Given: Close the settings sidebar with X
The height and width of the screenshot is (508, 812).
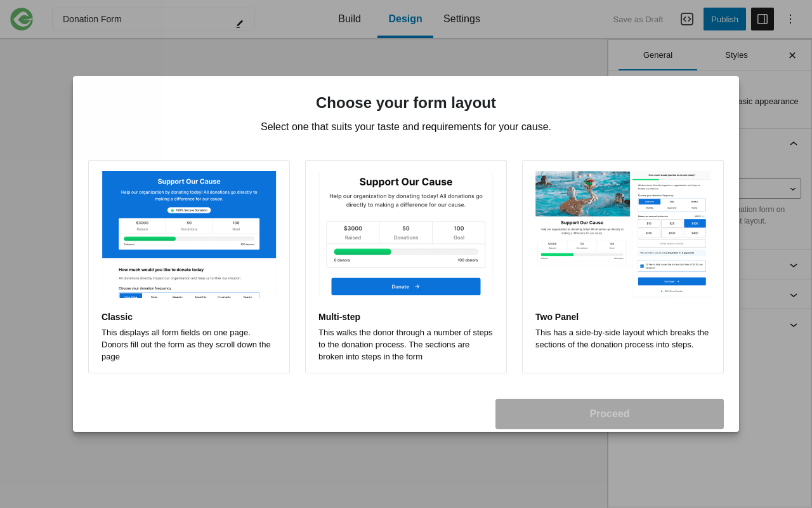Looking at the screenshot, I should tap(792, 55).
